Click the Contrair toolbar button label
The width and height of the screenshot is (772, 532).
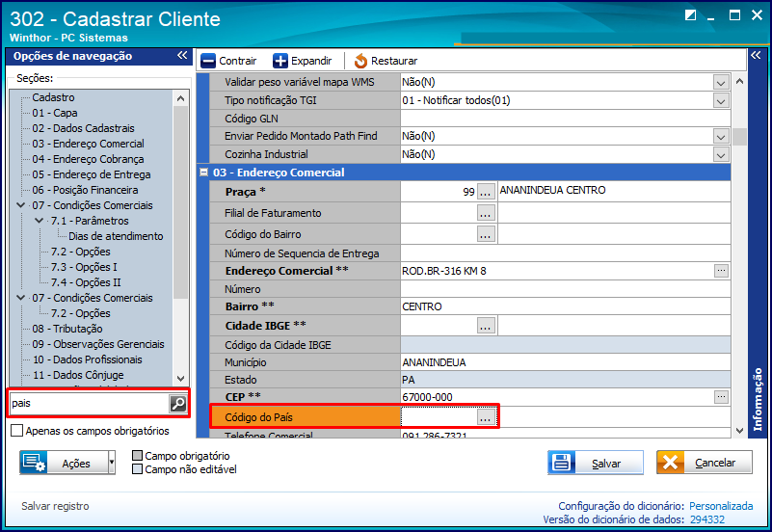pyautogui.click(x=238, y=61)
